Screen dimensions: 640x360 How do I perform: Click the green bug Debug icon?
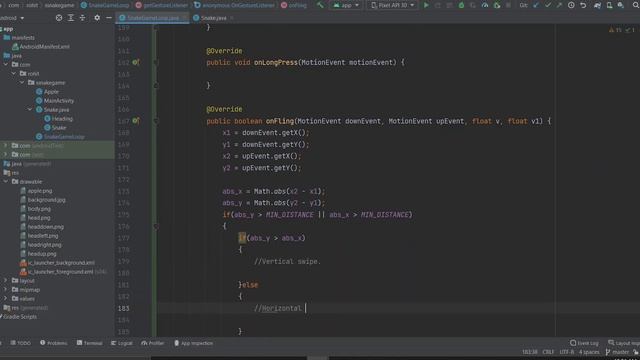click(x=461, y=5)
